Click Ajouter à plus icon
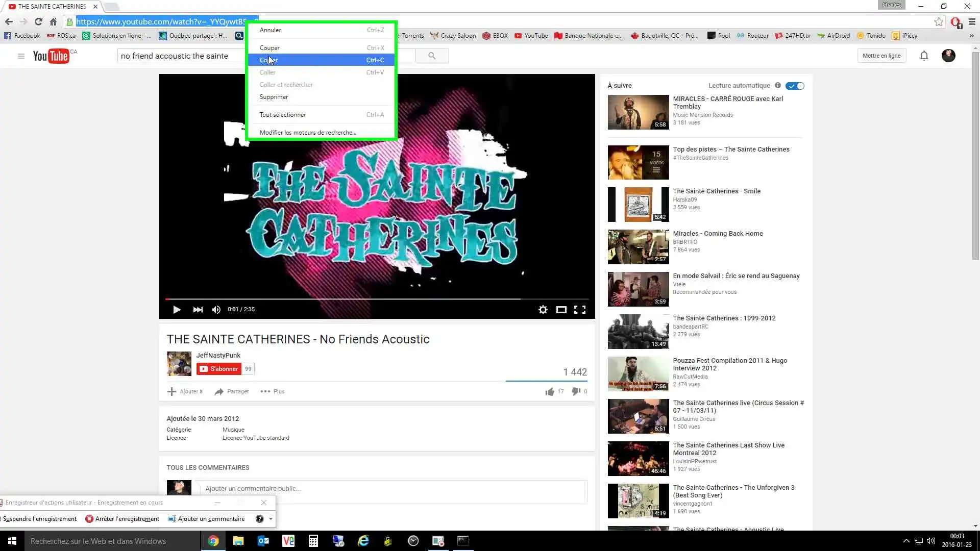 [171, 391]
